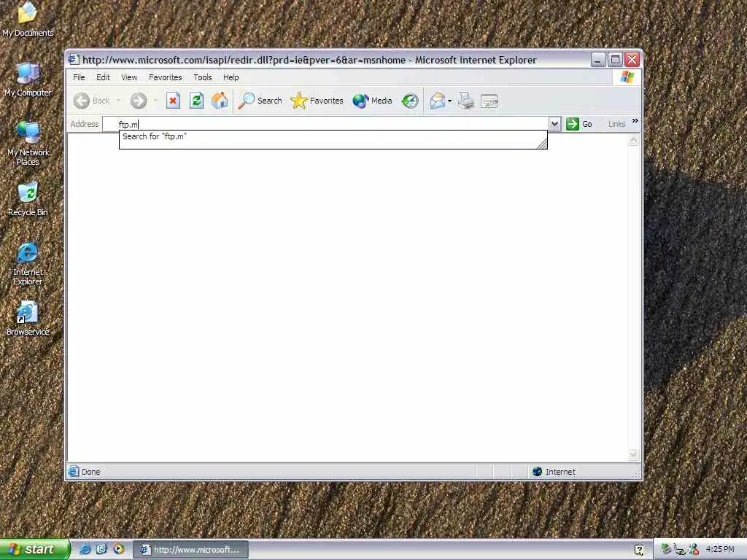Viewport: 747px width, 560px height.
Task: Click the Start button
Action: point(35,549)
